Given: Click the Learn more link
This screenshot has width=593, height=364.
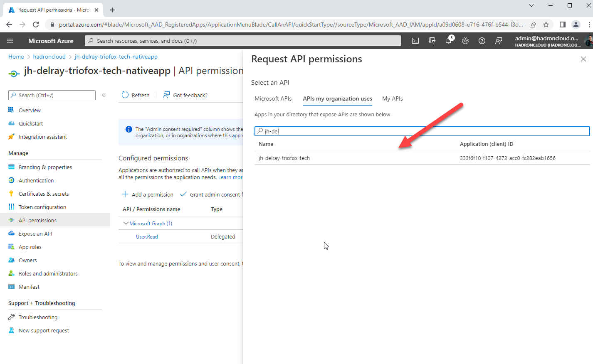Looking at the screenshot, I should point(230,177).
